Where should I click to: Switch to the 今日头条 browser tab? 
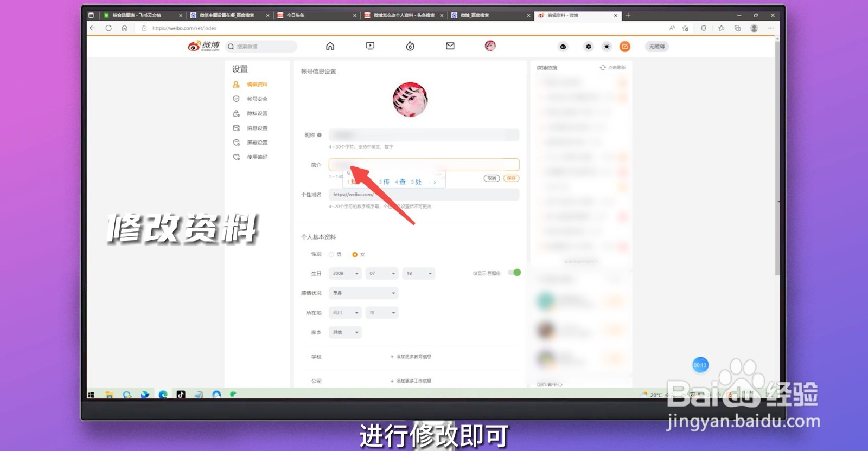(x=316, y=15)
